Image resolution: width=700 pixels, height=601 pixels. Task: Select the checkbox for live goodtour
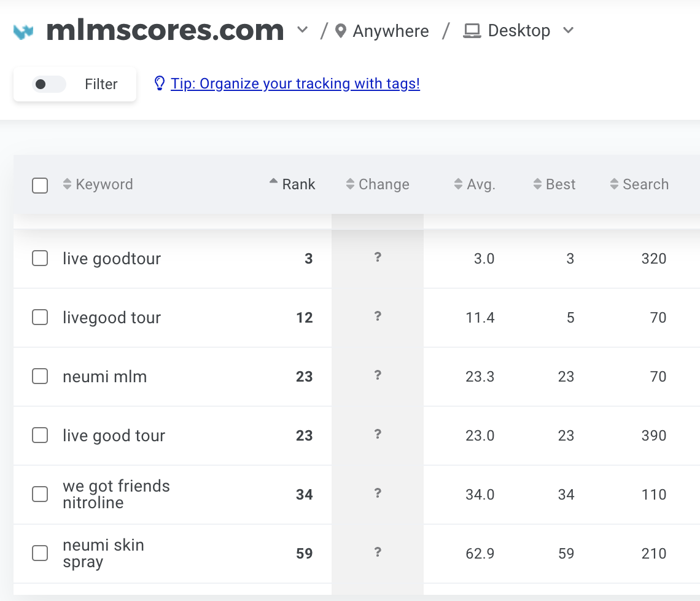(x=40, y=259)
